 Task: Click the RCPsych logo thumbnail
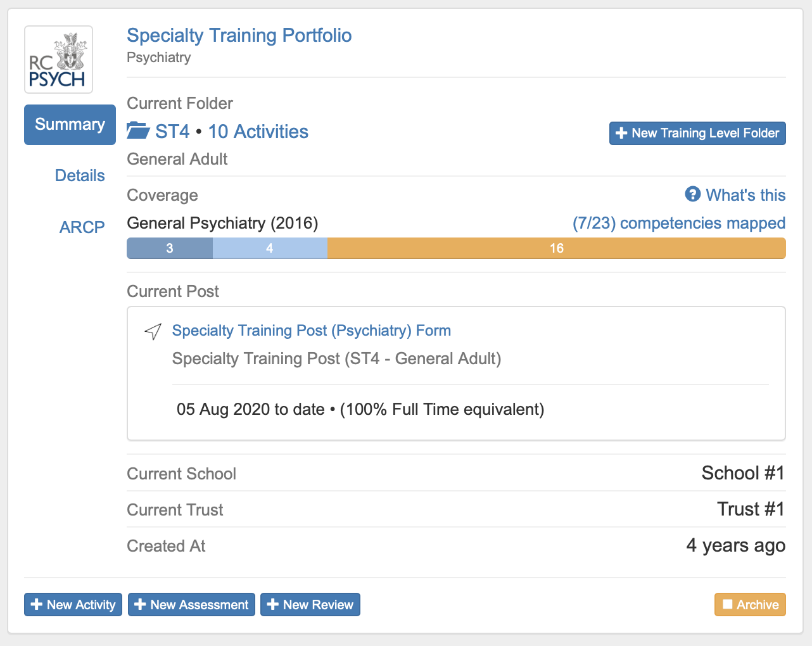pyautogui.click(x=58, y=60)
